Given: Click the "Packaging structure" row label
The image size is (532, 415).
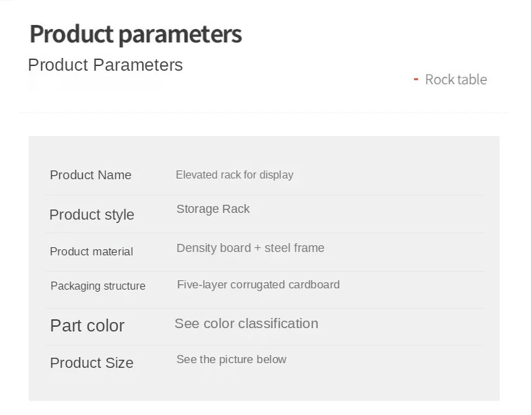Looking at the screenshot, I should click(x=98, y=286).
